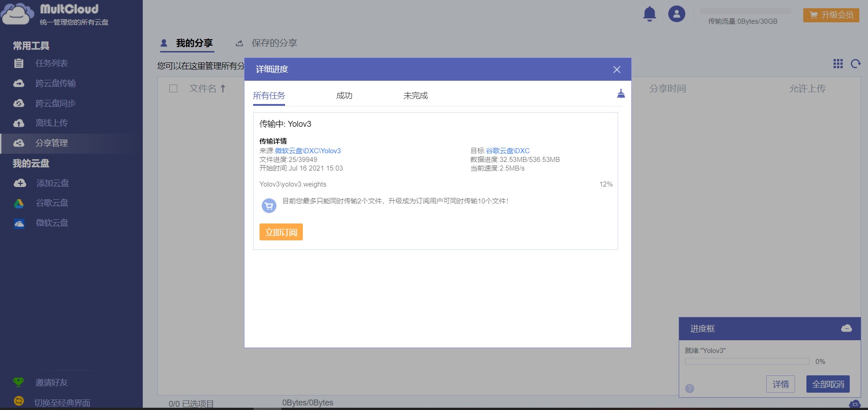
Task: Click the clear tasks broom icon
Action: [621, 94]
